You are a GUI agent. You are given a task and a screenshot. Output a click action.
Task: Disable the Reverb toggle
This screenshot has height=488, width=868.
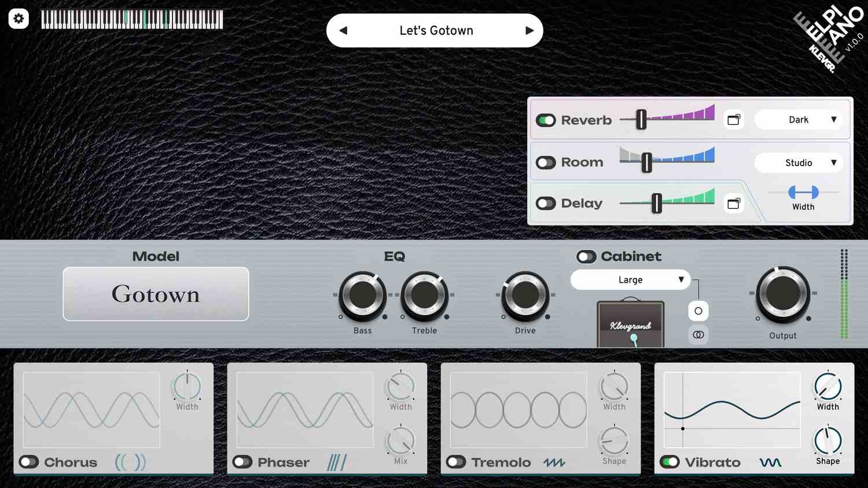click(x=546, y=120)
